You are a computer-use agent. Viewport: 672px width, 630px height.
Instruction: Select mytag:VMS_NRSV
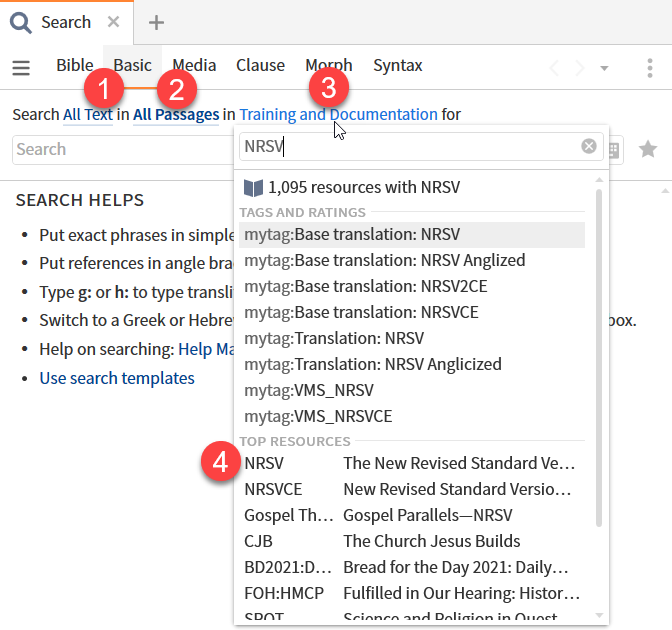click(412, 390)
